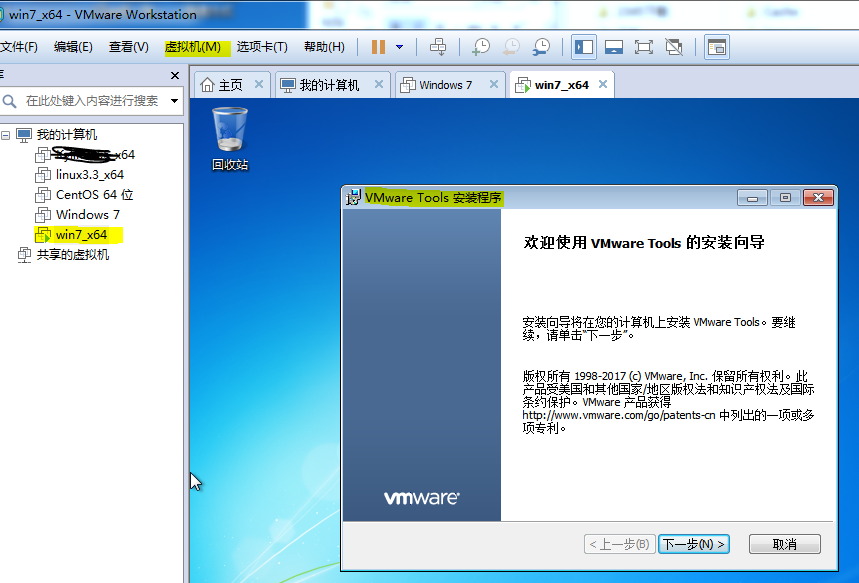The image size is (859, 583).
Task: Select CentOS 64 位 virtual machine
Action: pyautogui.click(x=95, y=195)
